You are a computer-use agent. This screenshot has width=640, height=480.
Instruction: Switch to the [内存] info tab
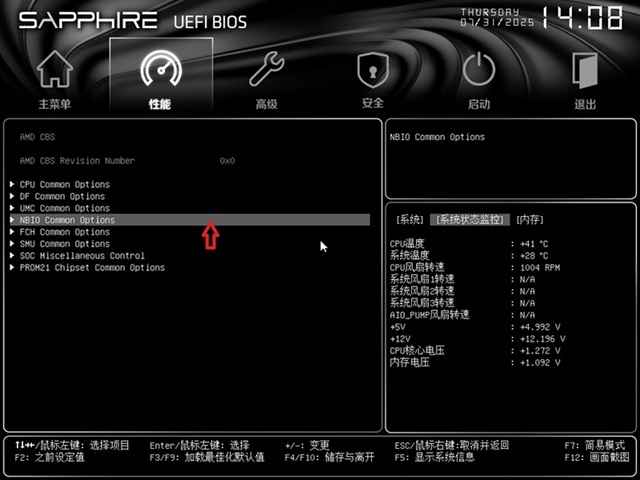click(x=530, y=220)
